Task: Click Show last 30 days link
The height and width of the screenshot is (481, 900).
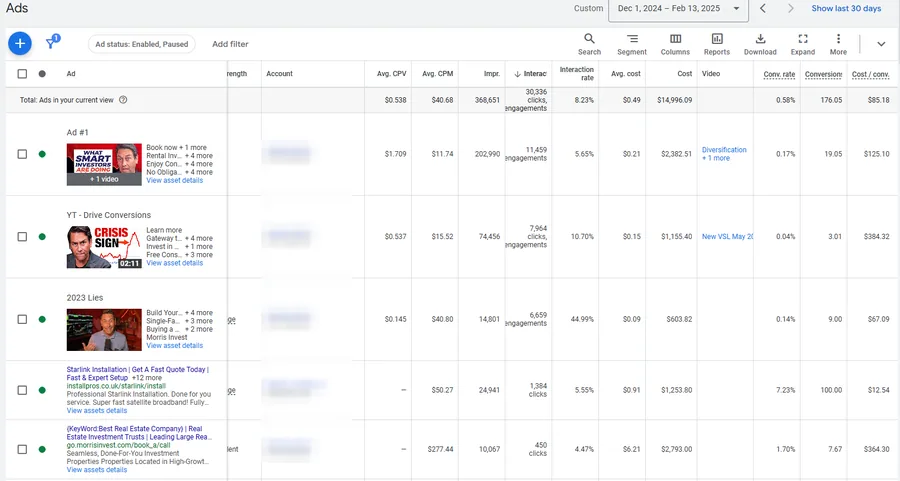Action: pyautogui.click(x=846, y=8)
